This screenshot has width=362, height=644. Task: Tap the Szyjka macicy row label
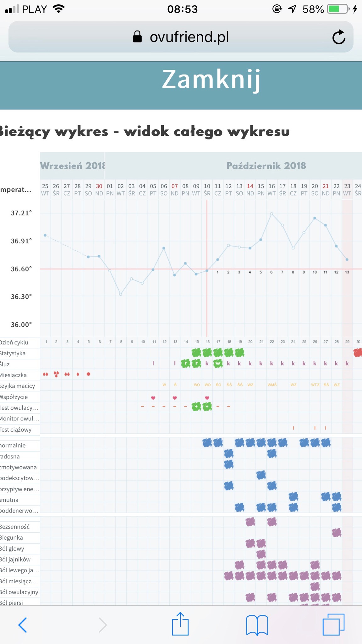click(18, 386)
